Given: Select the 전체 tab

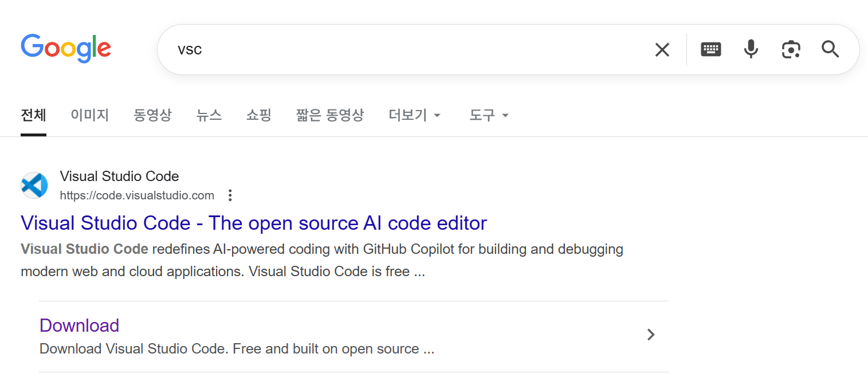Looking at the screenshot, I should click(33, 115).
